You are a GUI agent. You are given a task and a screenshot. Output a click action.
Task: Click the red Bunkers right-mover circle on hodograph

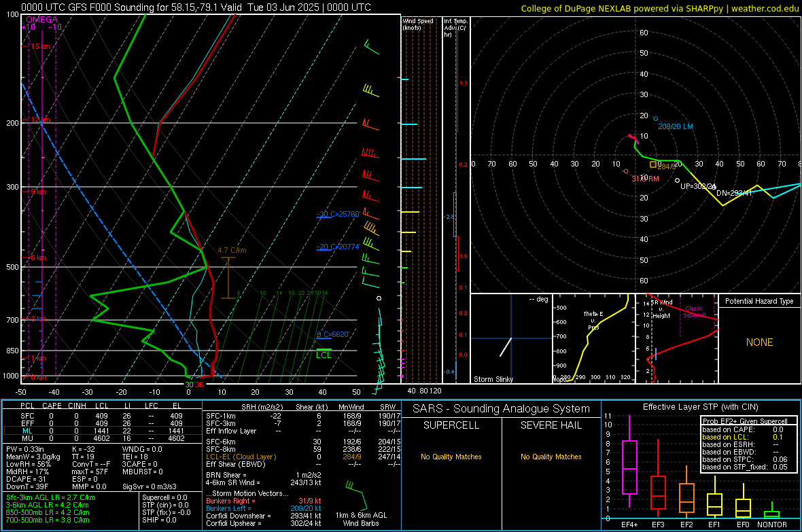(x=625, y=171)
